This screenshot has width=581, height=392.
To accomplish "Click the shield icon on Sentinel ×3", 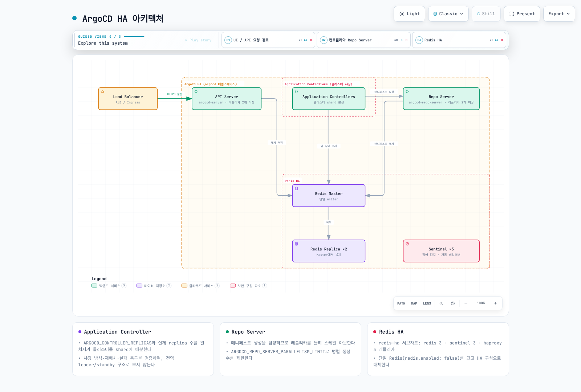I will (407, 244).
